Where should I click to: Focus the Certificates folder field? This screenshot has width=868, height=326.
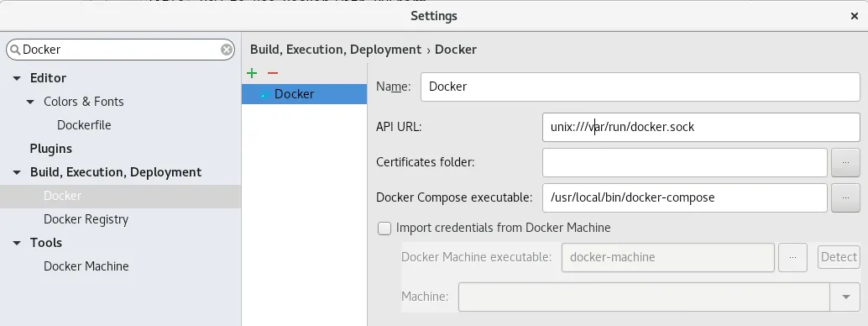click(x=685, y=162)
